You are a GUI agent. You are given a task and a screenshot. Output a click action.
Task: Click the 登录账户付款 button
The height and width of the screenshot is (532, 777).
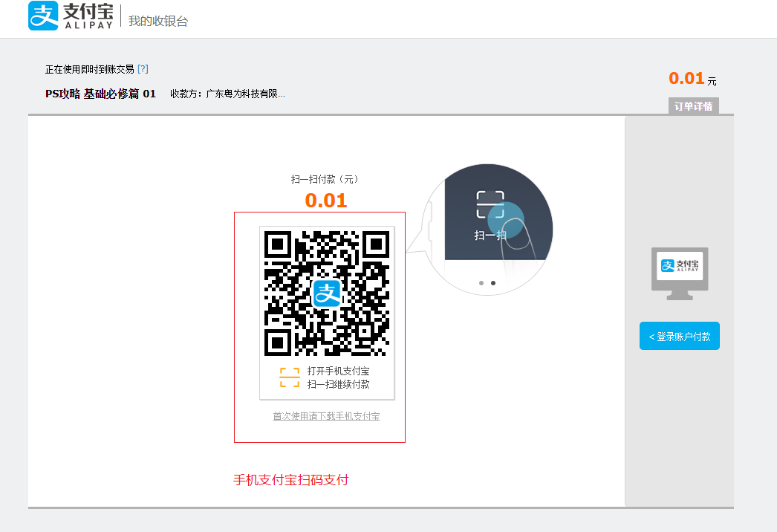point(680,336)
